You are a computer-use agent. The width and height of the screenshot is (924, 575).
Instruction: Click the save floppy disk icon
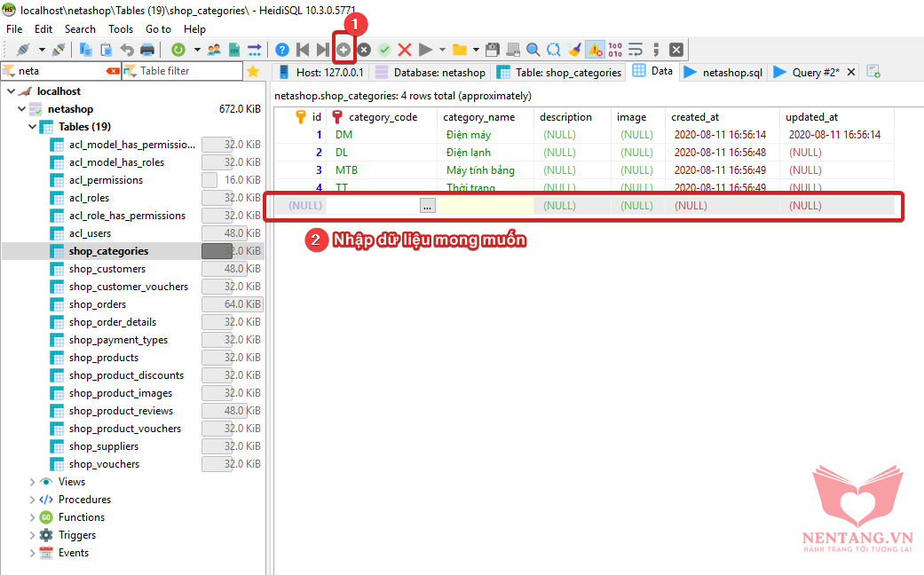493,50
